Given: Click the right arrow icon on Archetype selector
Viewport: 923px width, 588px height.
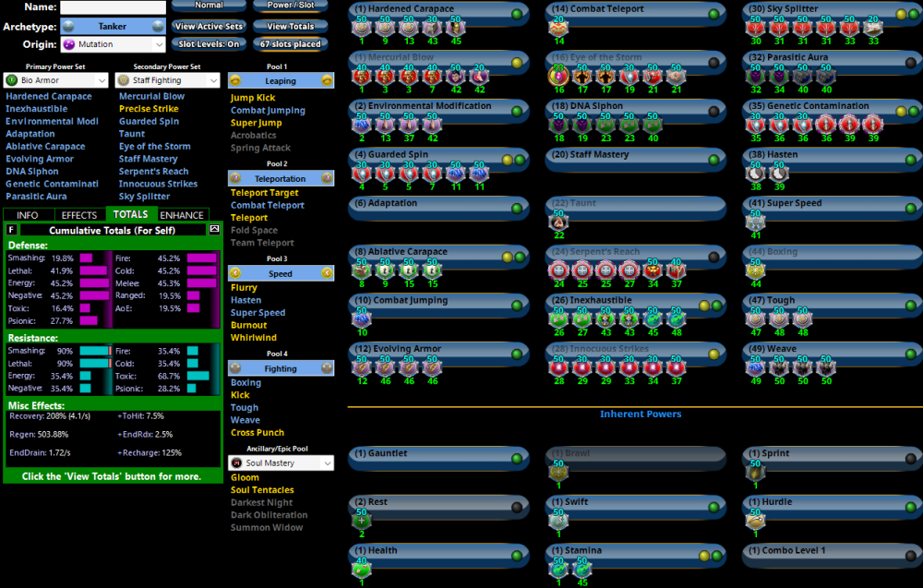Looking at the screenshot, I should click(x=158, y=27).
